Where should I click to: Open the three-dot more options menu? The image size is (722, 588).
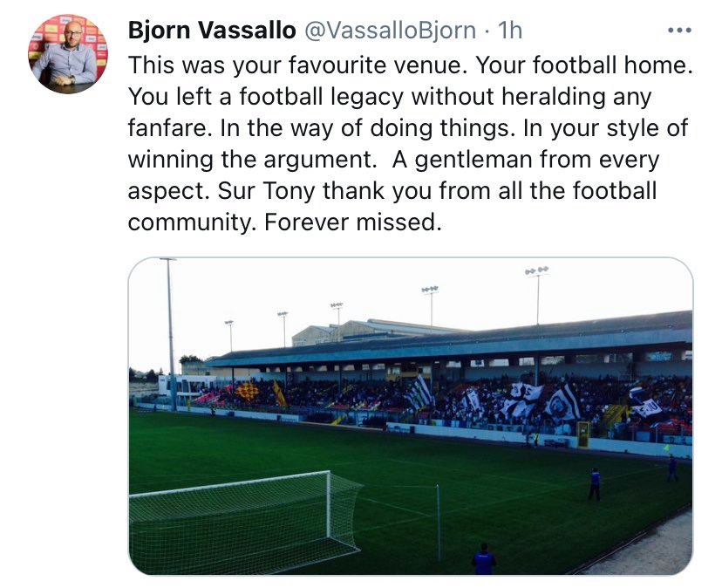point(678,31)
